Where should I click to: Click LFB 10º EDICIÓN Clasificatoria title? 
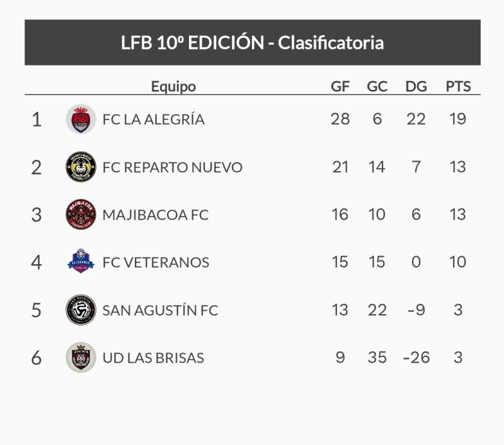[x=253, y=42]
